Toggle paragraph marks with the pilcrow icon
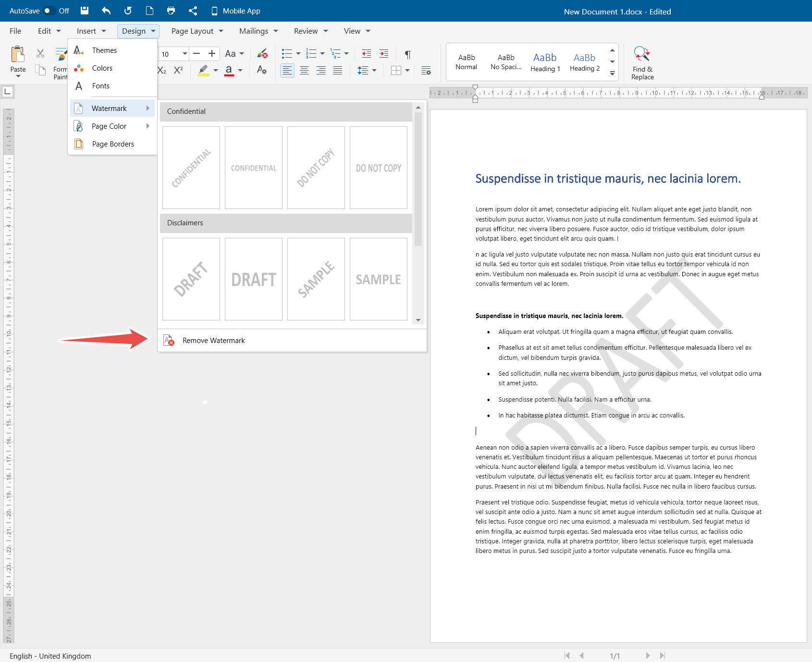 [407, 54]
